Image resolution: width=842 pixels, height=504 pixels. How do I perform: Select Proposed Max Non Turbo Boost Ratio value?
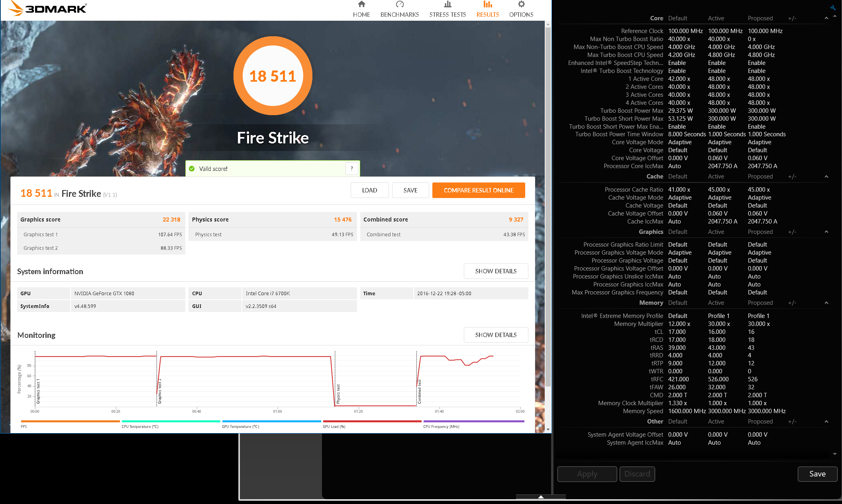(752, 39)
